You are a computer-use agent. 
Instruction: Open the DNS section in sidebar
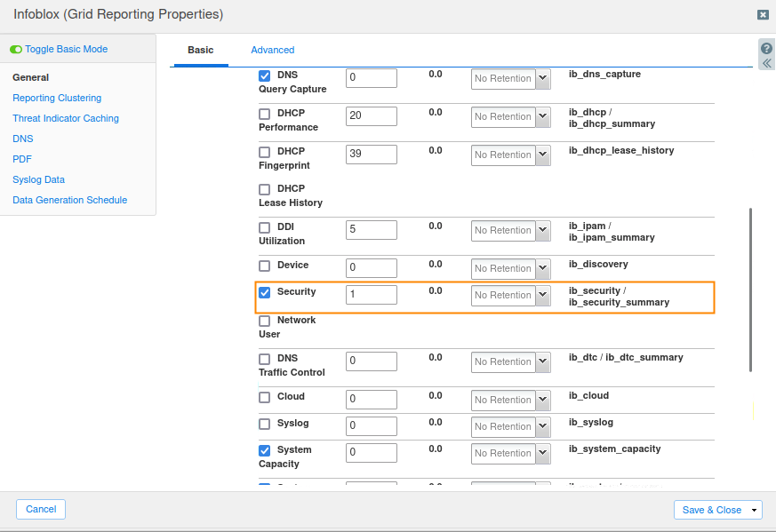(x=23, y=139)
